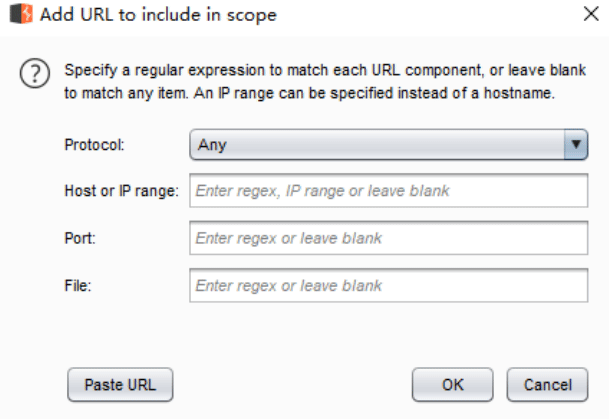
Task: Confirm with the OK button
Action: click(453, 385)
